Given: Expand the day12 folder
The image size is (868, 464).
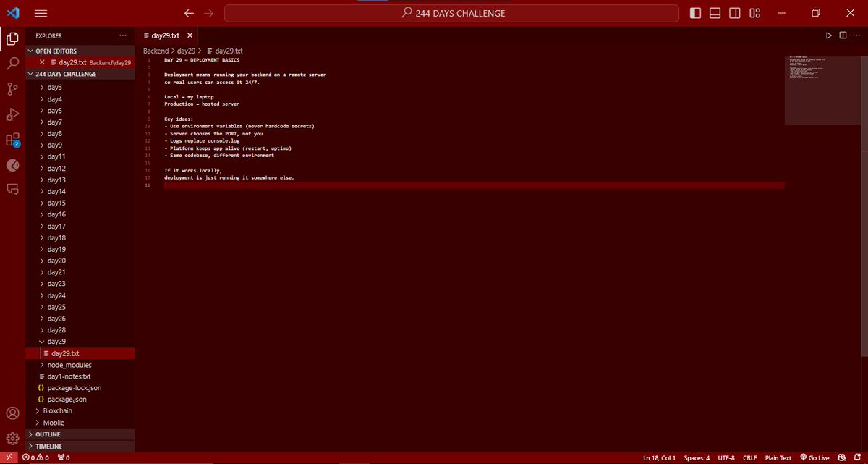Looking at the screenshot, I should pyautogui.click(x=80, y=168).
